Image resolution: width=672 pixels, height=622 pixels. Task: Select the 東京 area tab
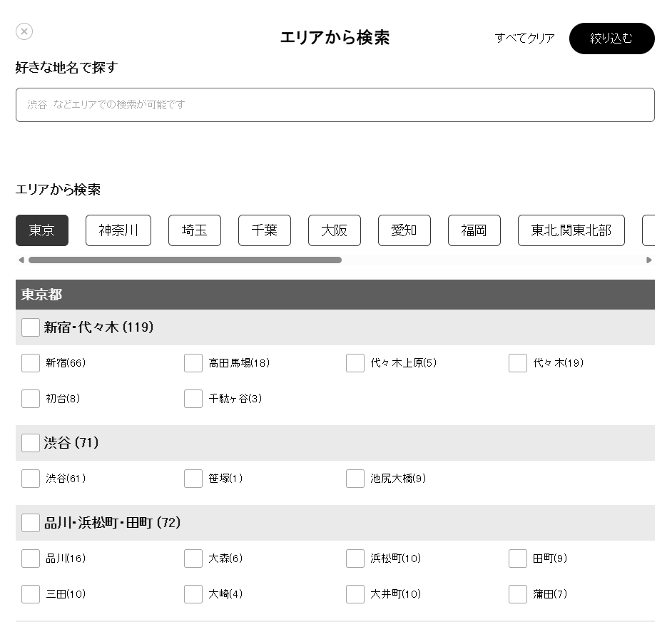click(x=42, y=230)
